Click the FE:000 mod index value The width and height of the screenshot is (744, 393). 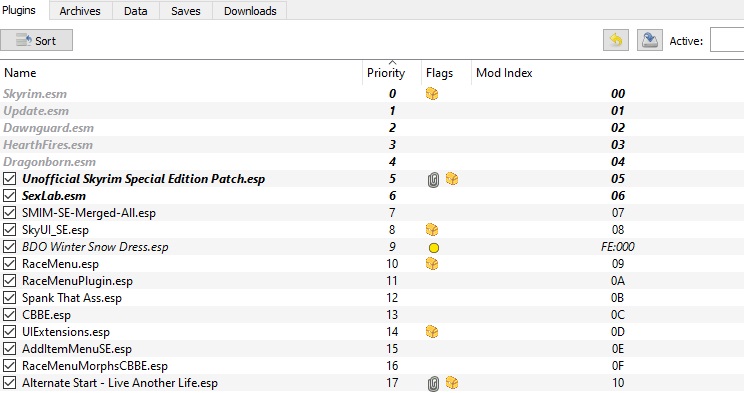tap(618, 247)
